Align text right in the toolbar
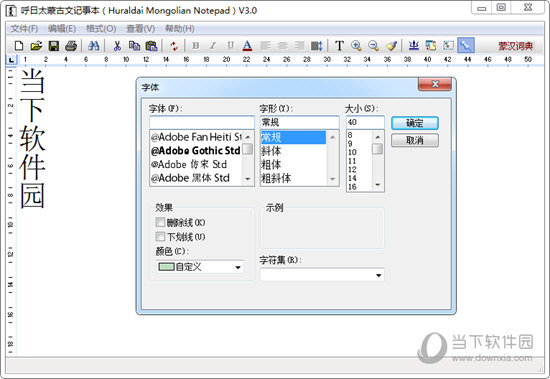This screenshot has height=379, width=550. click(x=299, y=46)
